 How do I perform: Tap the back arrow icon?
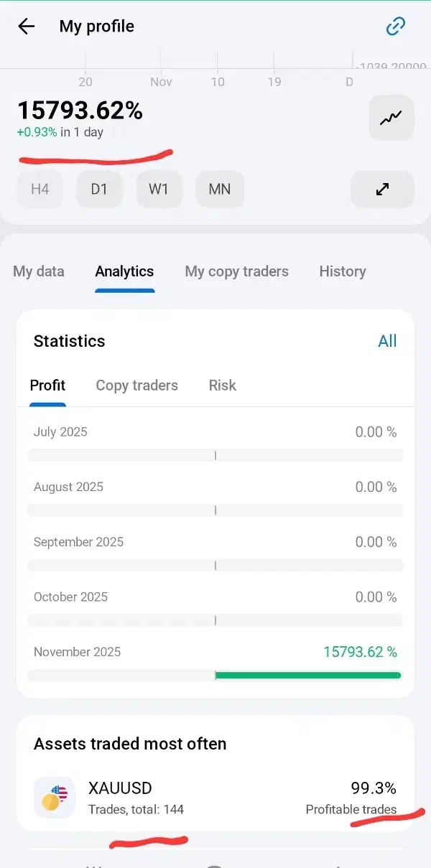point(27,27)
